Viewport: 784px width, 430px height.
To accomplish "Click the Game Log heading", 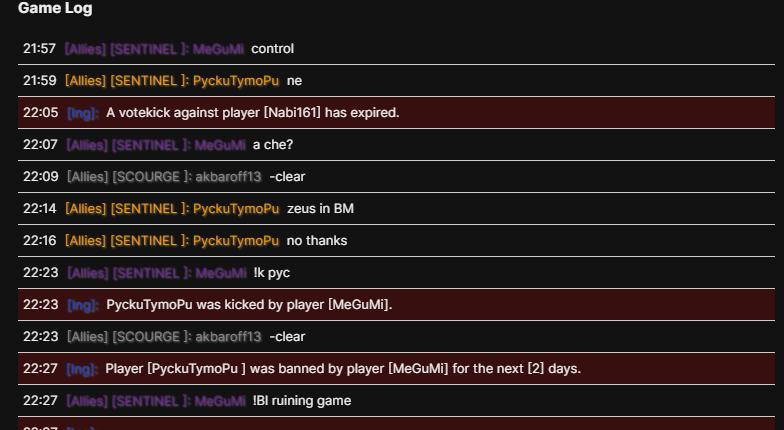I will tap(56, 9).
